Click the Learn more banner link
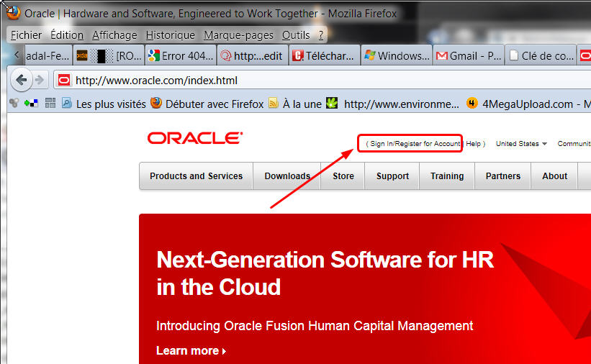The image size is (591, 364). coord(191,351)
